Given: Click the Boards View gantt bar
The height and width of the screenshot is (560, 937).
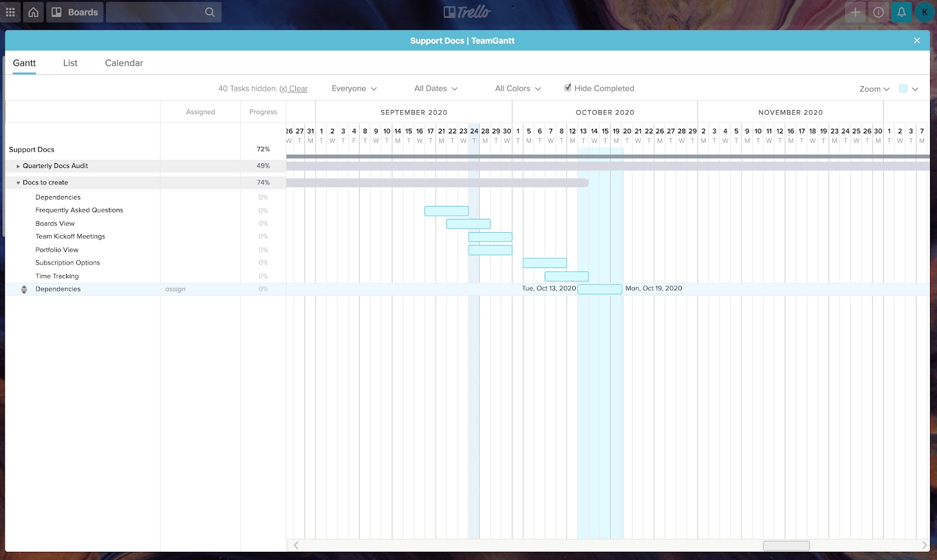Looking at the screenshot, I should click(468, 224).
